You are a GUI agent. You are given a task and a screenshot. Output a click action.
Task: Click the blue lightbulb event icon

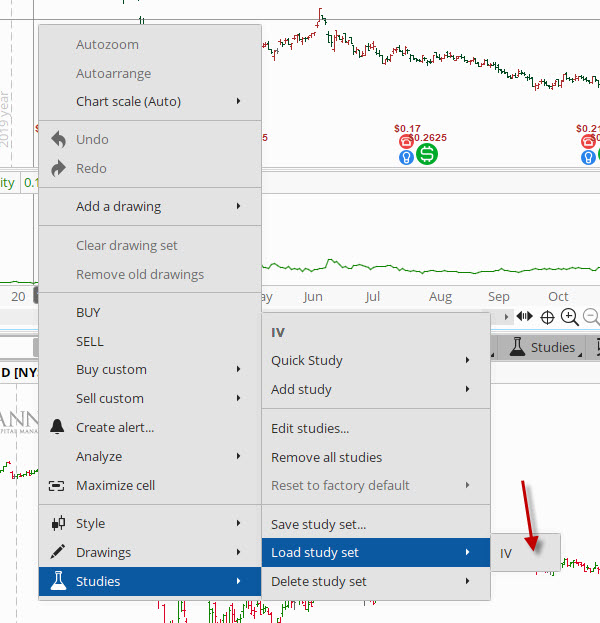406,158
